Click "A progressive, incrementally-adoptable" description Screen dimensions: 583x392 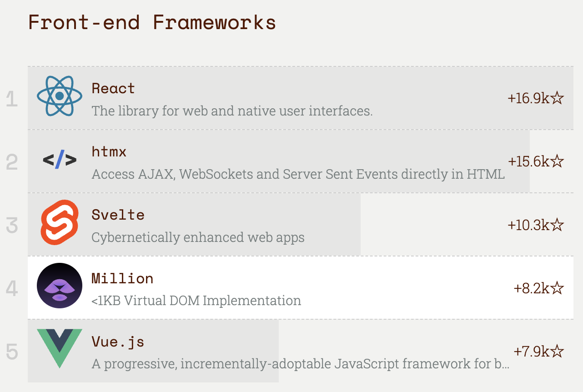(x=301, y=364)
